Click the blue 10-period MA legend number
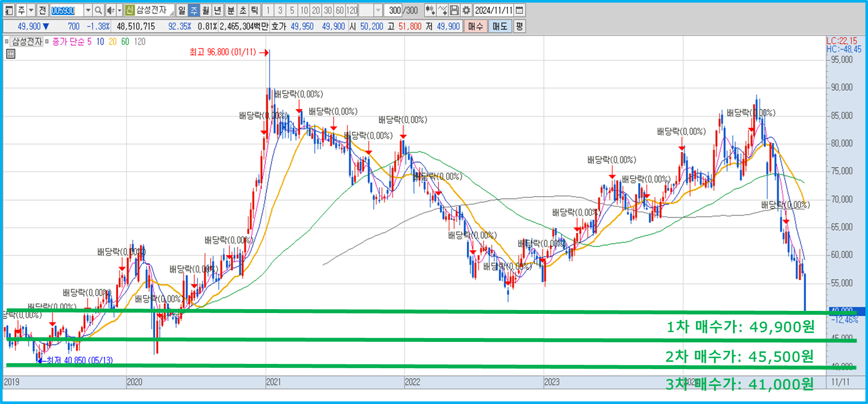This screenshot has width=868, height=404. 100,41
